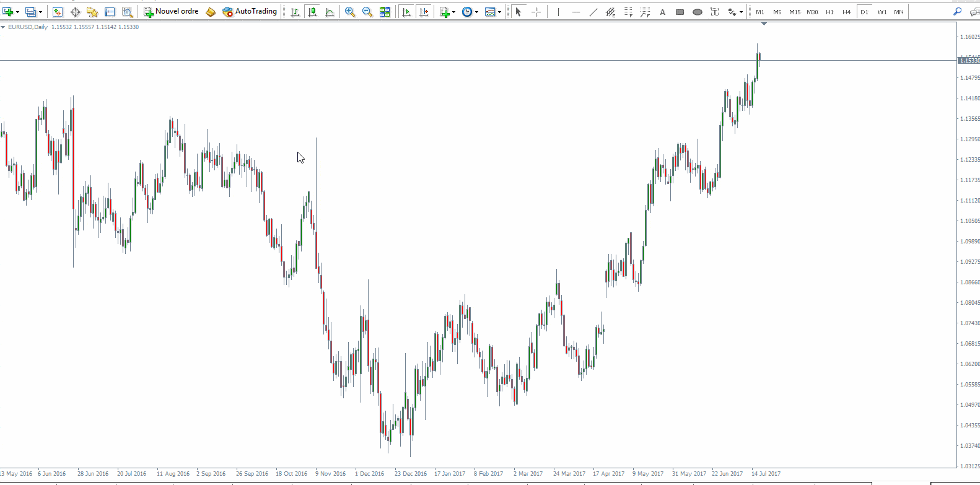Select the Text Label tool

tap(714, 12)
